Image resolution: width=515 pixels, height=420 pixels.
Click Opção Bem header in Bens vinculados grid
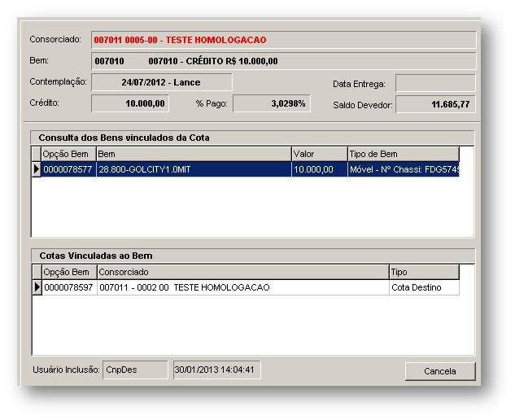click(68, 154)
